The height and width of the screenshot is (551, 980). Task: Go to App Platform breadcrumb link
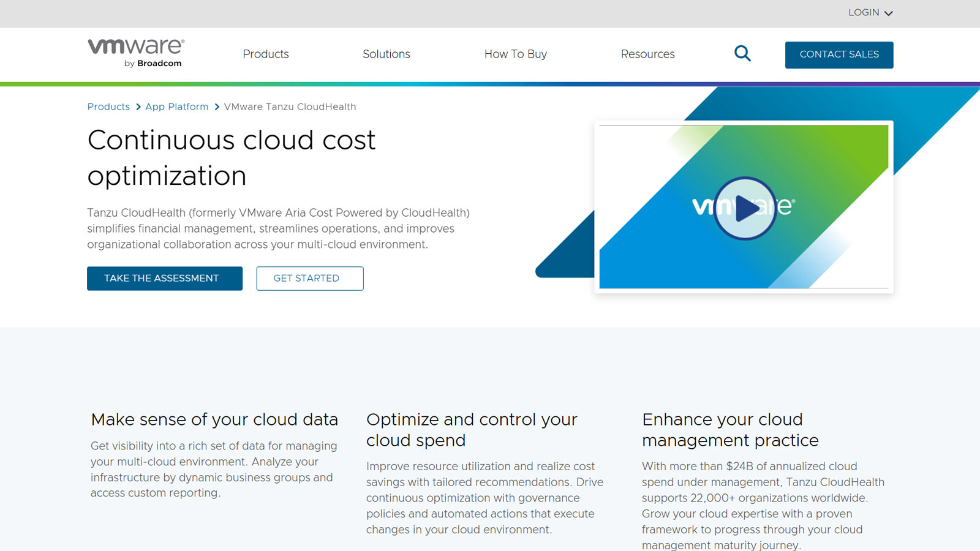tap(176, 107)
